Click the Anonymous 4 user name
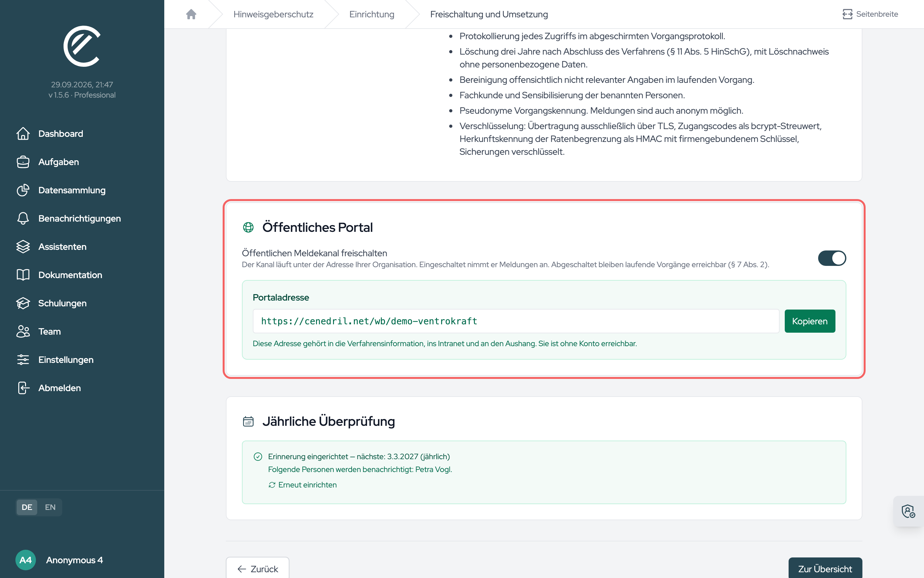924x578 pixels. [x=74, y=560]
